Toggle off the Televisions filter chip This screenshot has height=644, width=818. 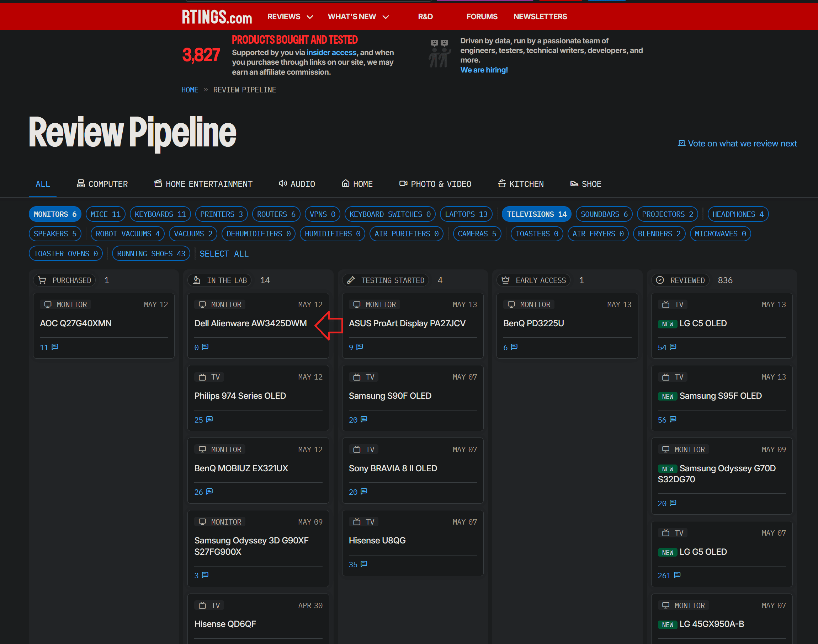pyautogui.click(x=536, y=214)
